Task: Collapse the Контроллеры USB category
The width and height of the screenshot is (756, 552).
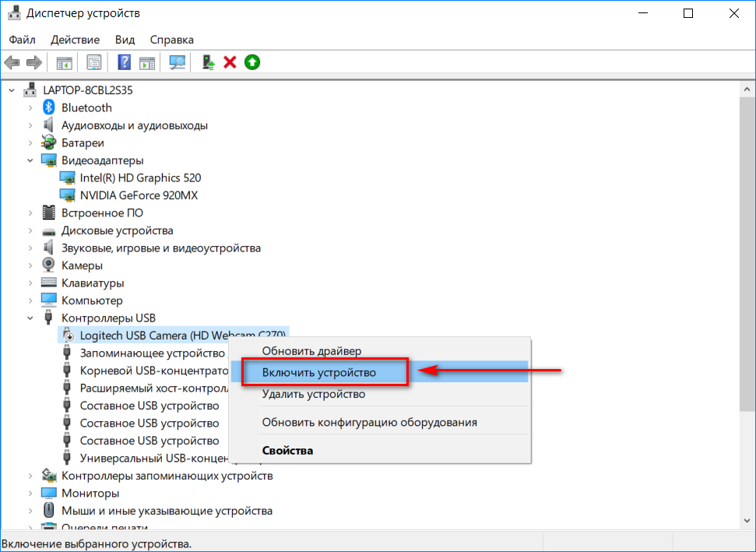Action: coord(30,318)
